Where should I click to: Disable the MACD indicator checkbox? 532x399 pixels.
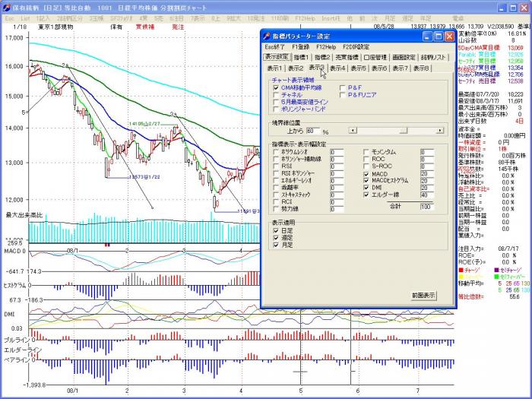(x=366, y=174)
